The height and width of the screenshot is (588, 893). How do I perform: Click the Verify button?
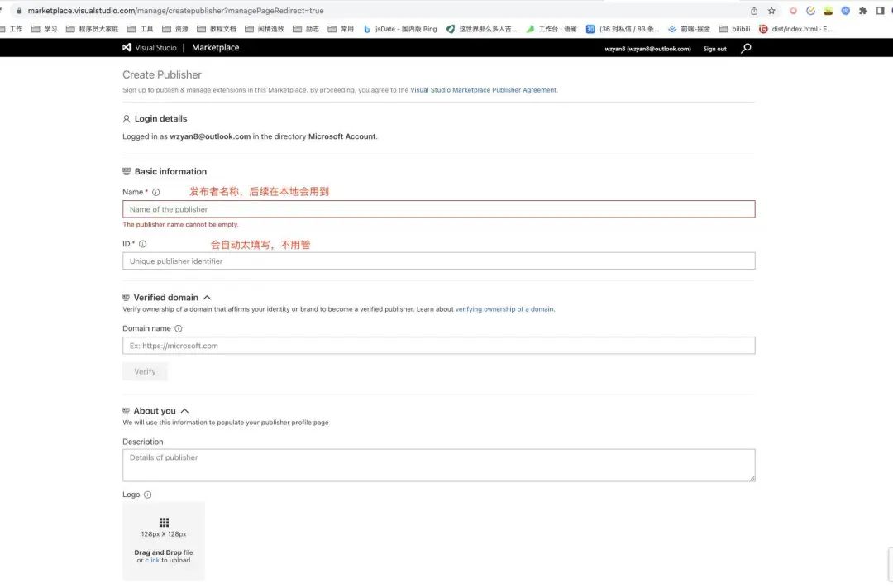point(145,371)
